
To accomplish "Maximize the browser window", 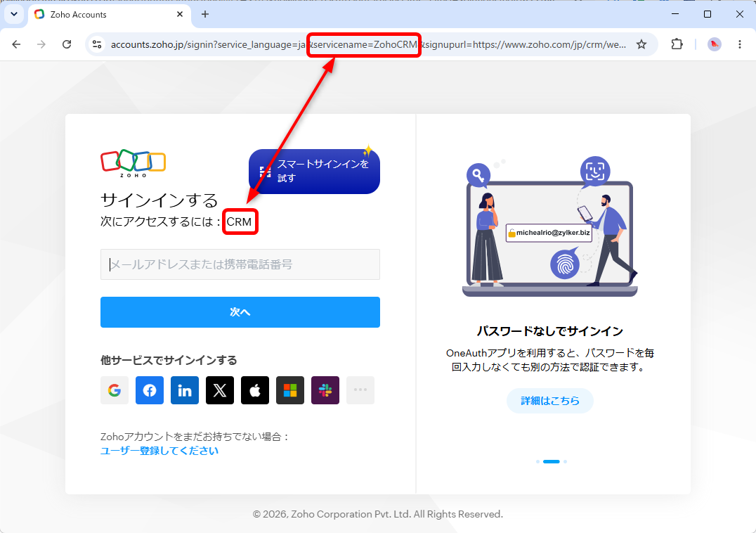I will (708, 14).
